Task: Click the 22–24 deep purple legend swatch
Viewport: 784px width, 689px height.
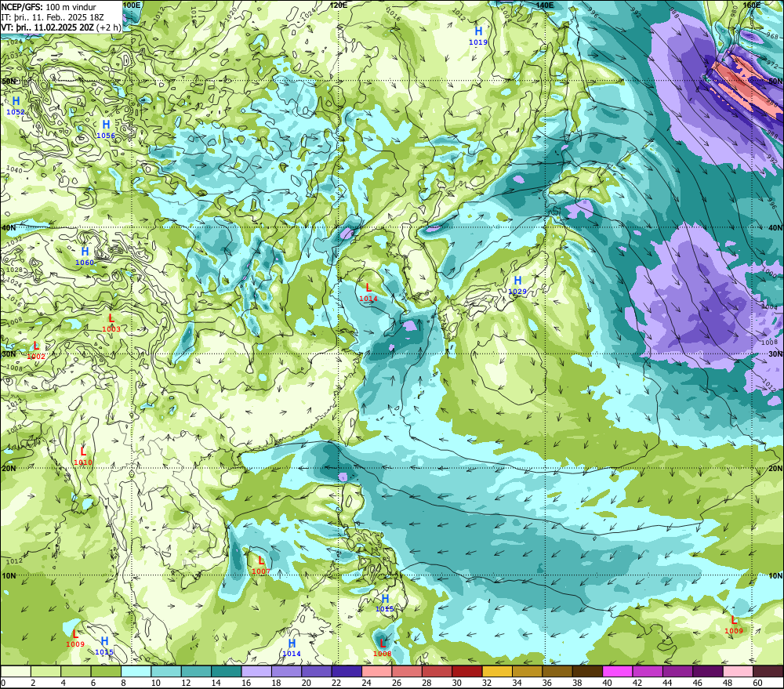Action: pyautogui.click(x=347, y=671)
